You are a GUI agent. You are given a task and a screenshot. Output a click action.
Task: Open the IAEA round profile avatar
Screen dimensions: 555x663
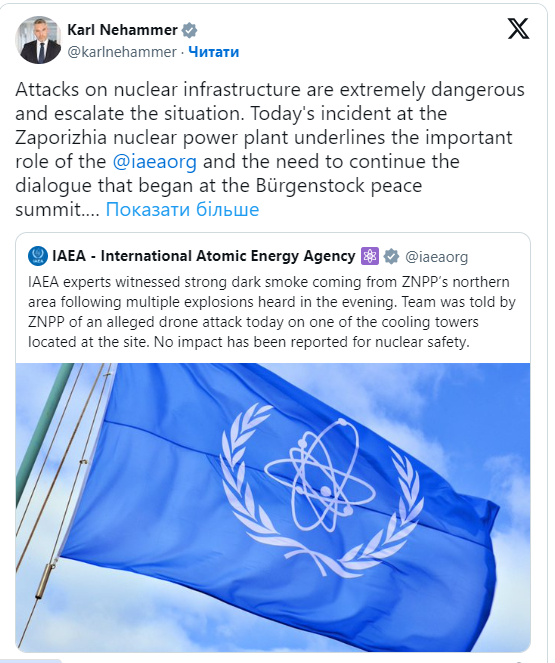coord(38,256)
